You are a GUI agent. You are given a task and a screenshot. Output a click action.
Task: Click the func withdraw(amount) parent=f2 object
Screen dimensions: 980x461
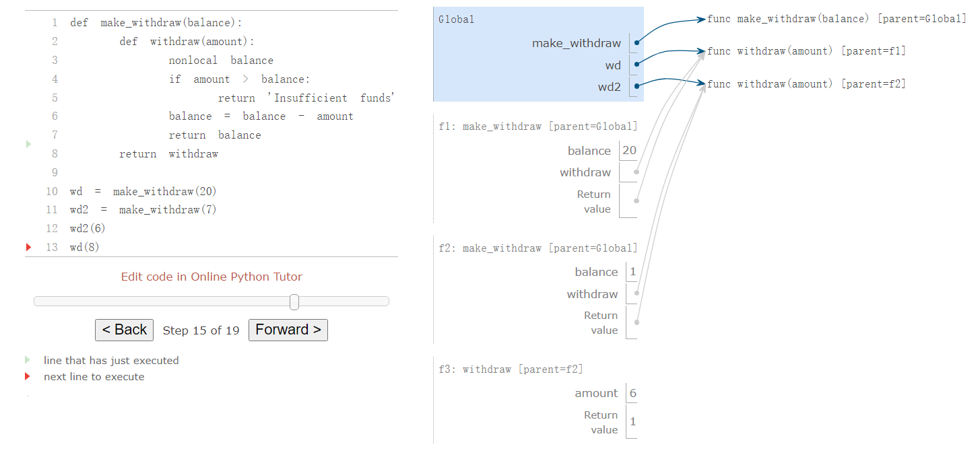(806, 84)
